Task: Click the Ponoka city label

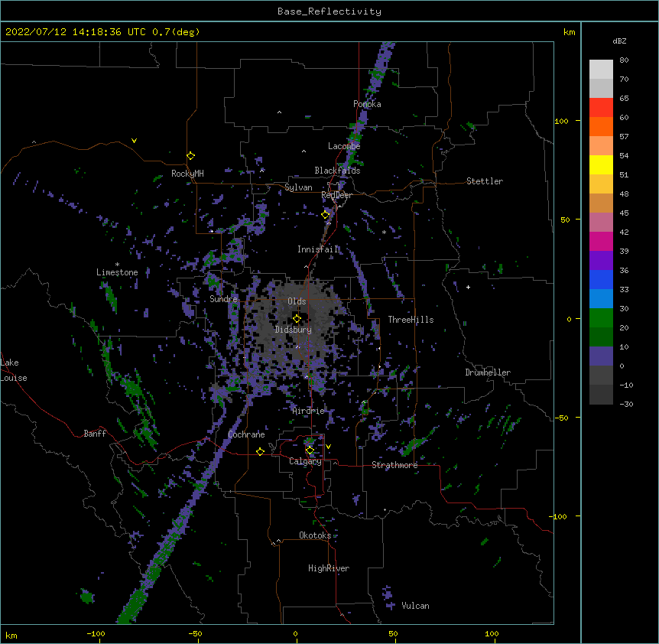Action: 367,104
